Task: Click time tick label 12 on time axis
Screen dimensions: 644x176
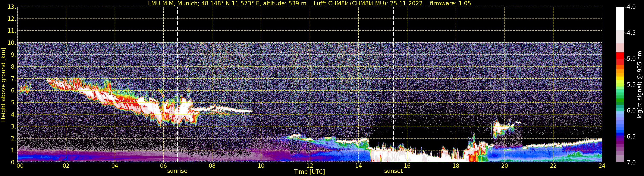Action: click(310, 166)
